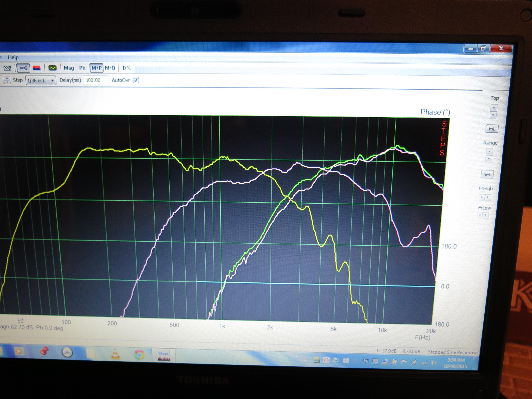Open Google Chrome from the taskbar
The image size is (532, 399).
click(x=139, y=355)
